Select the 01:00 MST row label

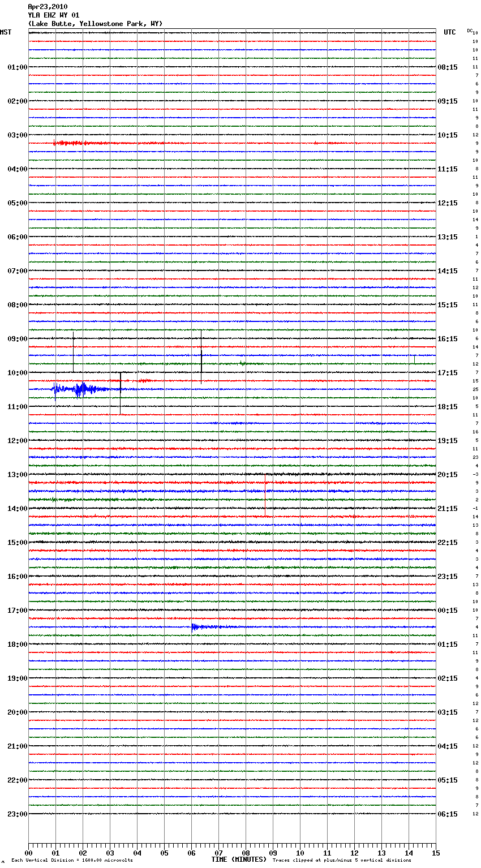(18, 67)
